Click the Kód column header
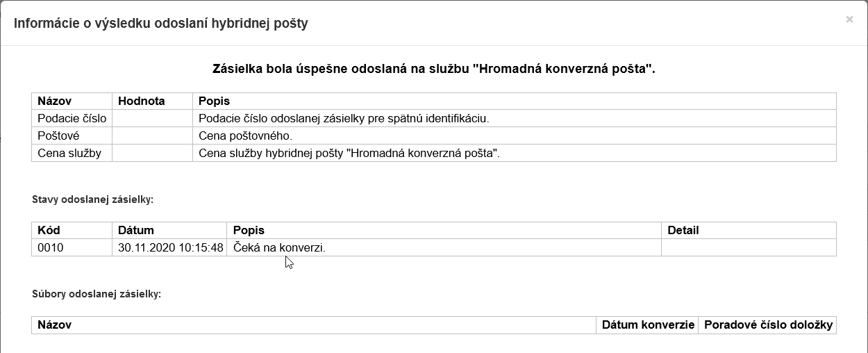Image resolution: width=868 pixels, height=353 pixels. (49, 230)
